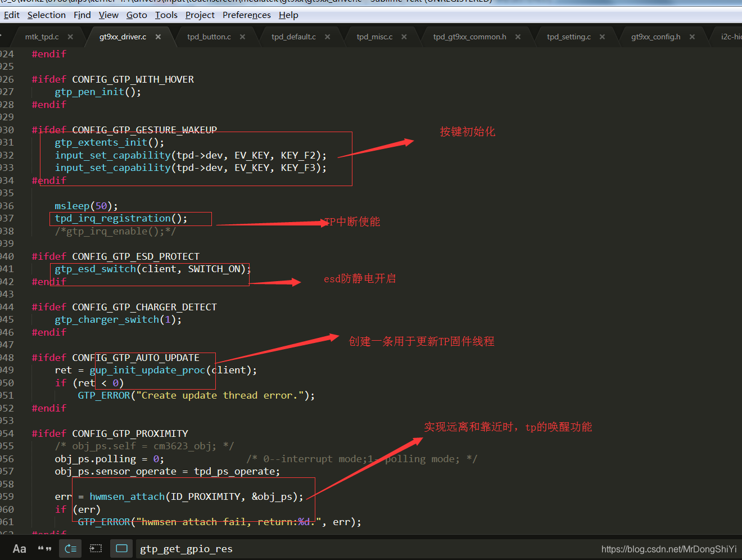Open the Tools menu
The height and width of the screenshot is (560, 742).
click(166, 15)
